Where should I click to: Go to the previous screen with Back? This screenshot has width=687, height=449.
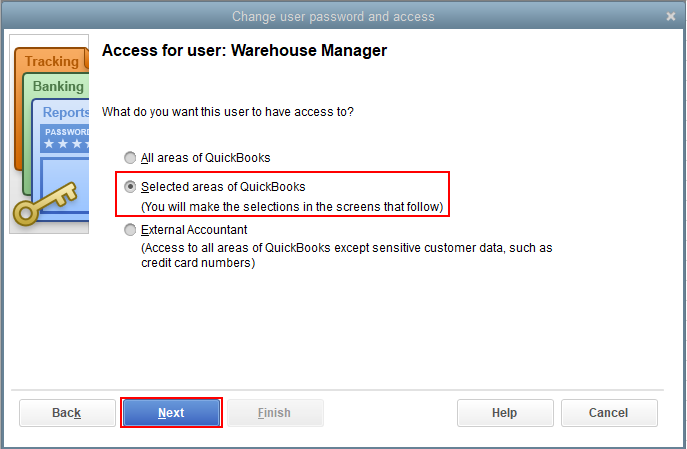[x=67, y=413]
